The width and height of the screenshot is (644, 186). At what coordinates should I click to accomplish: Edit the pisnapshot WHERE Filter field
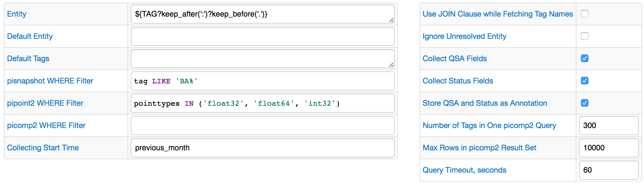pyautogui.click(x=262, y=81)
